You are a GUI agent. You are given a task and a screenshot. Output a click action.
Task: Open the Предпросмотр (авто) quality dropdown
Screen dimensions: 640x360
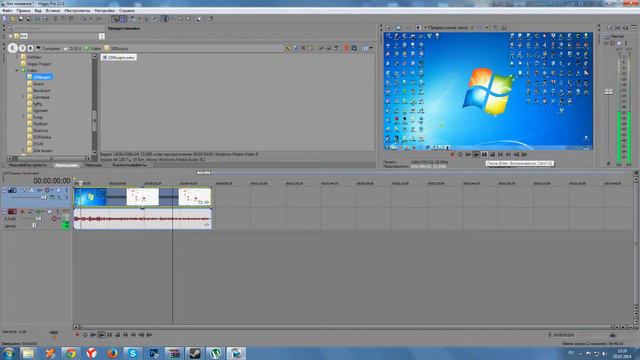472,27
